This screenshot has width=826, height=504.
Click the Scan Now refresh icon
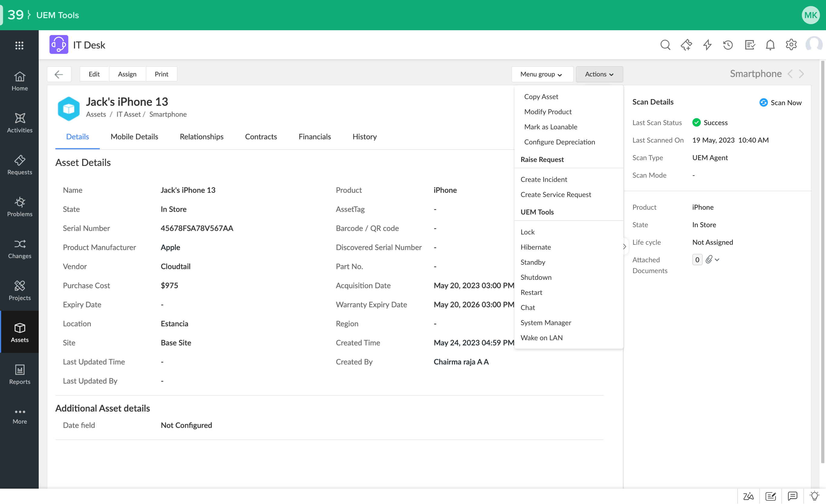pyautogui.click(x=763, y=102)
